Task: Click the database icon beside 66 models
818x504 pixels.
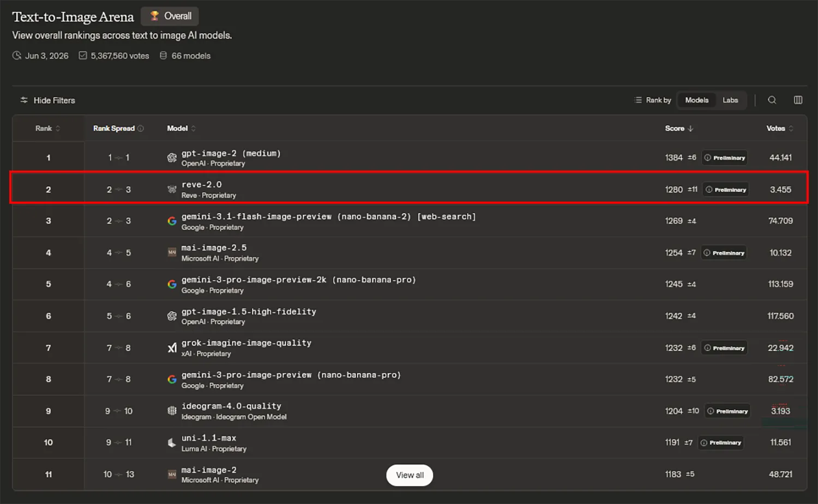Action: click(163, 56)
